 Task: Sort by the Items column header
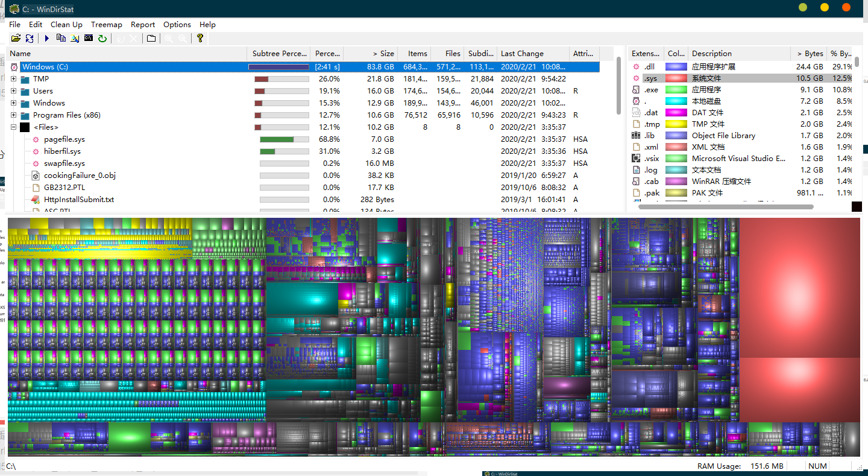pyautogui.click(x=415, y=54)
